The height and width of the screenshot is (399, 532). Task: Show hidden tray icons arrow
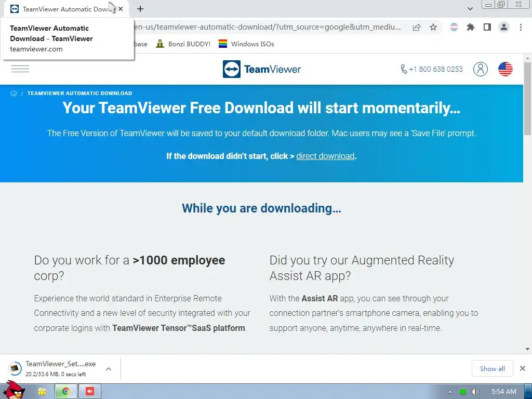[450, 392]
